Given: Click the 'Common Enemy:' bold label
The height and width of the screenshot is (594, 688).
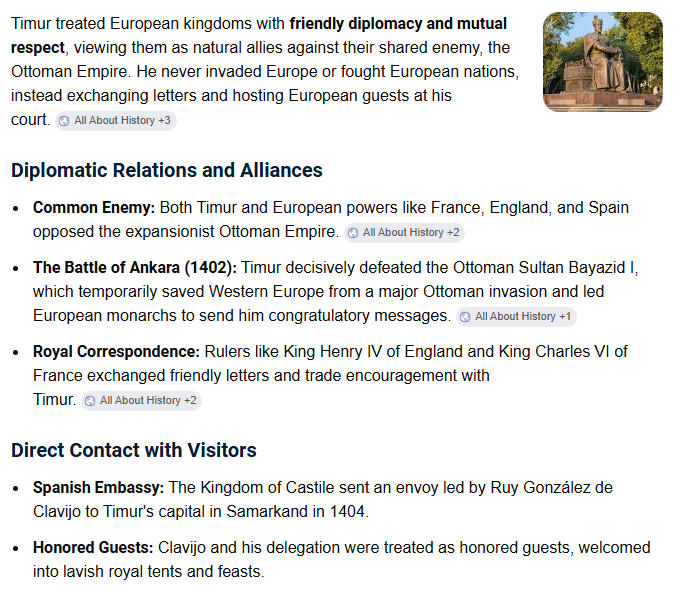Looking at the screenshot, I should click(x=94, y=208).
